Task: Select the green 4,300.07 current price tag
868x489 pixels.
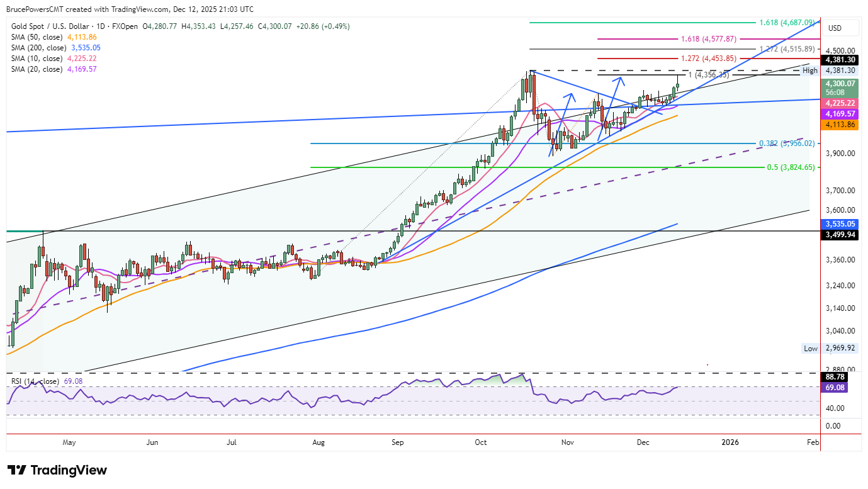Action: pyautogui.click(x=840, y=83)
